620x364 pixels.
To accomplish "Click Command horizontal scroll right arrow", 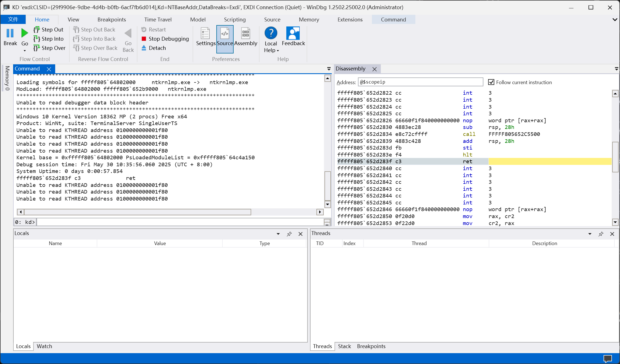I will 320,212.
